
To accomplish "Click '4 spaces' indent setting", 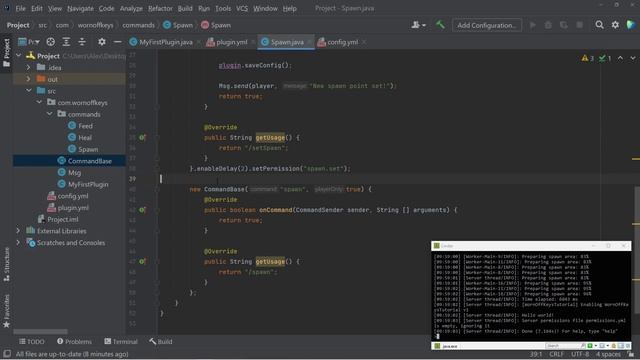I will (608, 354).
